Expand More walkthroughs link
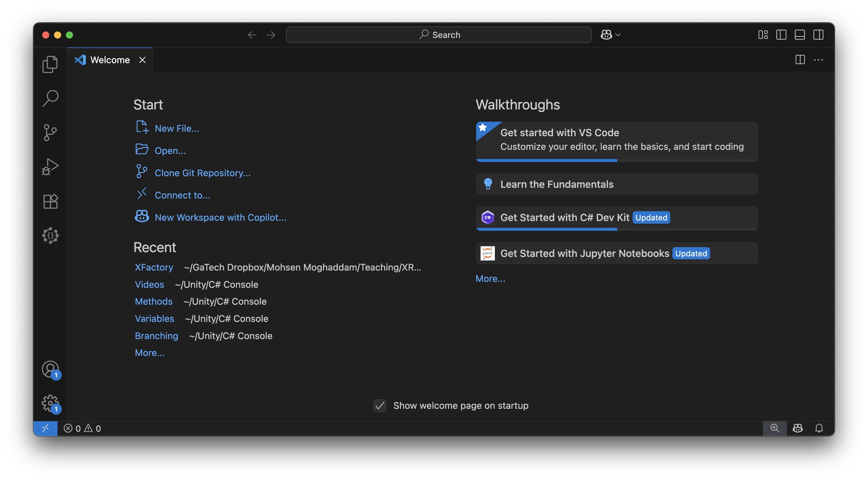 tap(490, 279)
